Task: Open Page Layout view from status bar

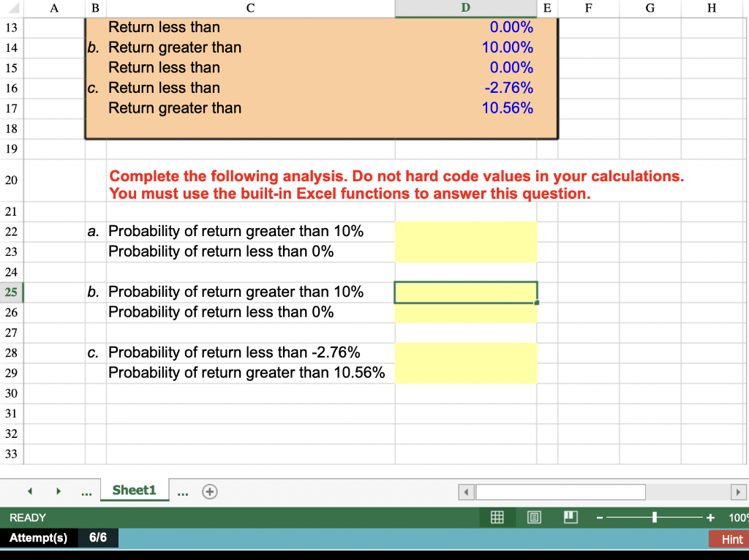Action: pos(534,517)
